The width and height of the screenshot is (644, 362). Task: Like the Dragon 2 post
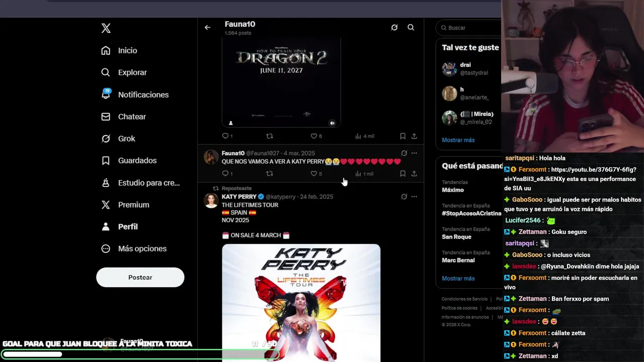click(x=316, y=136)
